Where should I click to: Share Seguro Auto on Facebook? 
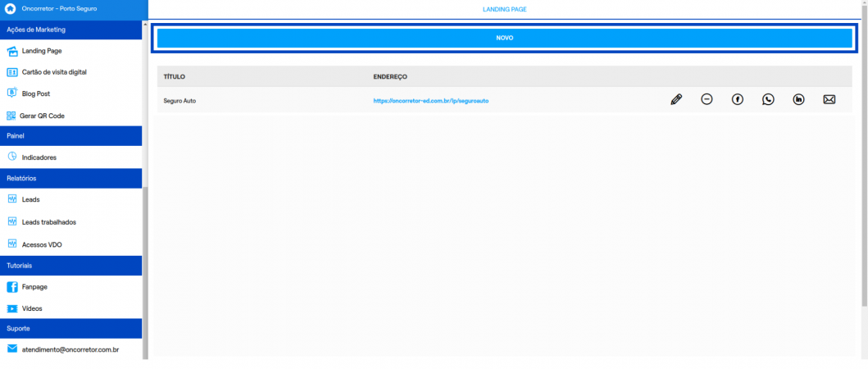[738, 100]
